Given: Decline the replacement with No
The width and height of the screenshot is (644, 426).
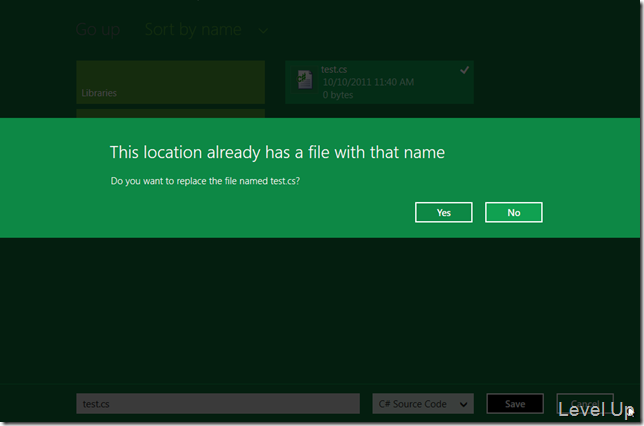Looking at the screenshot, I should pos(513,212).
